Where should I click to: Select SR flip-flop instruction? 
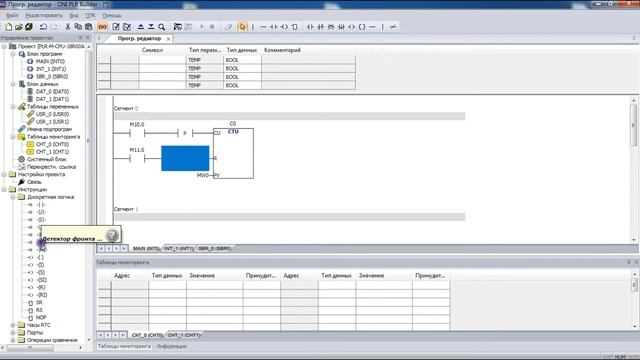click(x=39, y=302)
